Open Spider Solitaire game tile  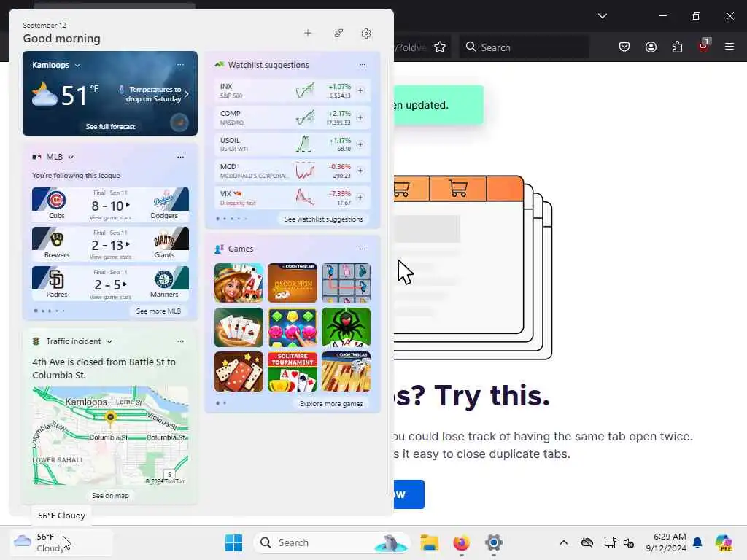346,327
